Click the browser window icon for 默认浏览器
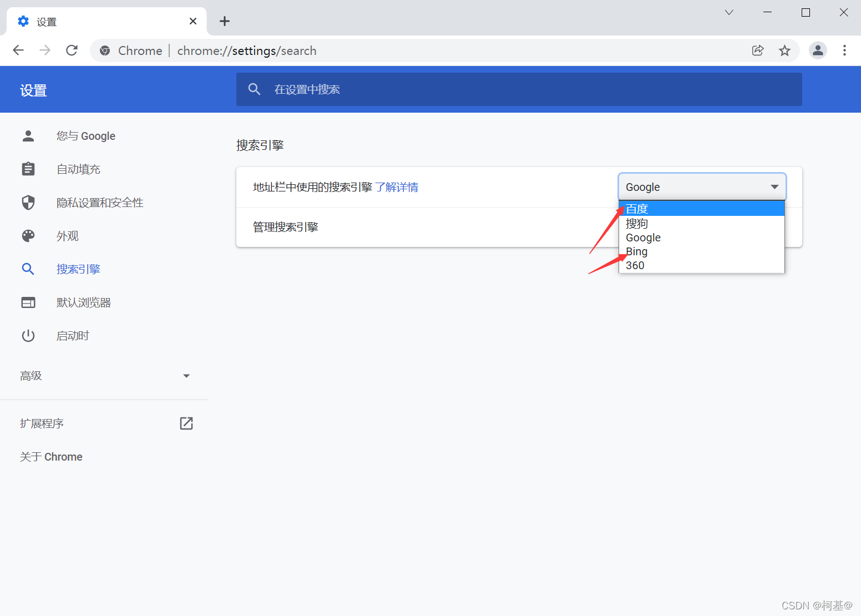This screenshot has height=616, width=861. point(28,302)
